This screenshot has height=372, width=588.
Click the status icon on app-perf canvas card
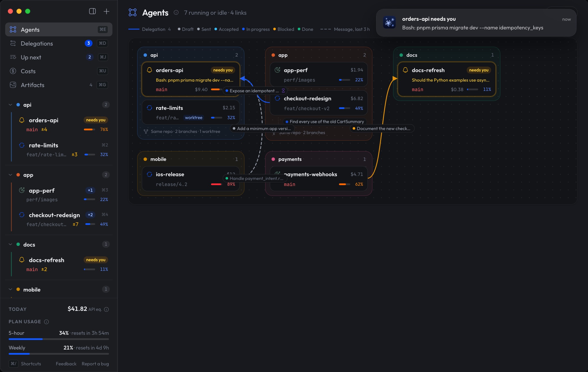(x=277, y=70)
